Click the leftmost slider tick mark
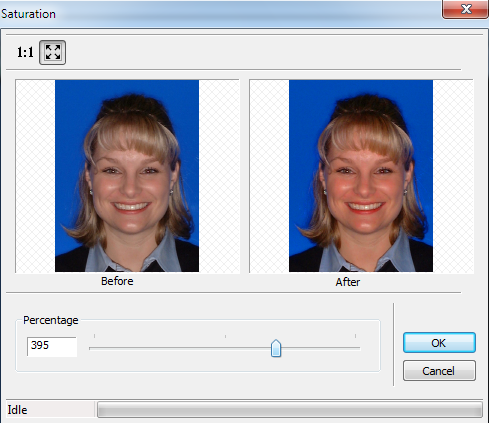Viewport: 489px width, 423px height. [94, 336]
